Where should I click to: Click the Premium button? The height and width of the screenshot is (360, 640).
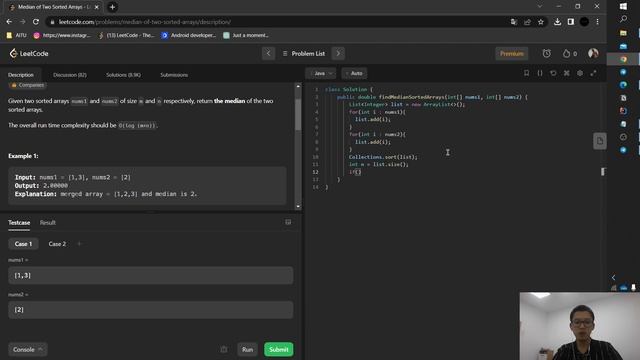tap(511, 53)
